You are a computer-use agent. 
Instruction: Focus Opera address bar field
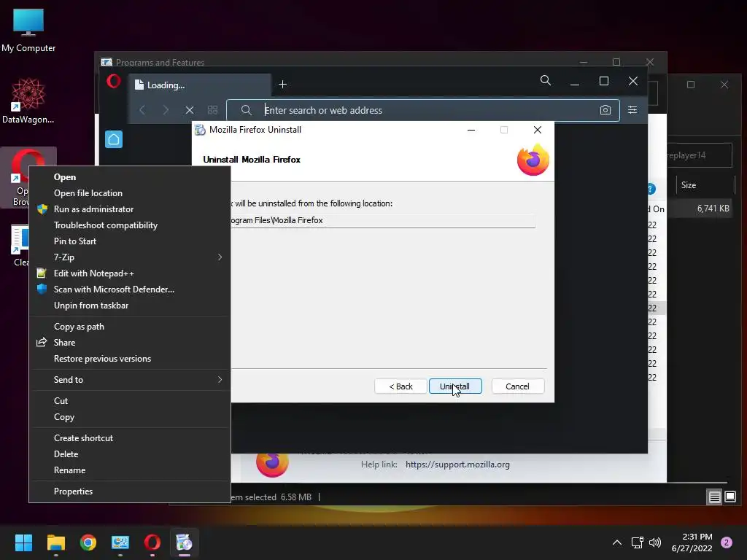point(422,110)
